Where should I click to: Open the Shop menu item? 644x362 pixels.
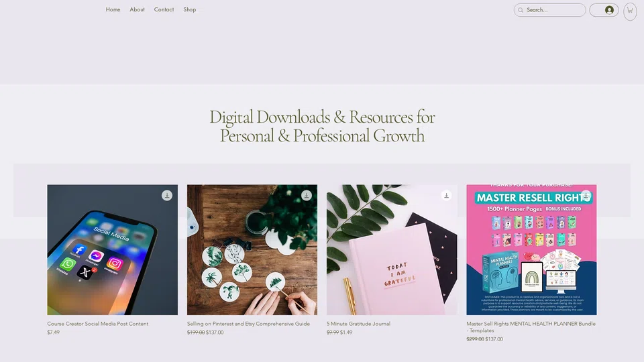pyautogui.click(x=190, y=9)
